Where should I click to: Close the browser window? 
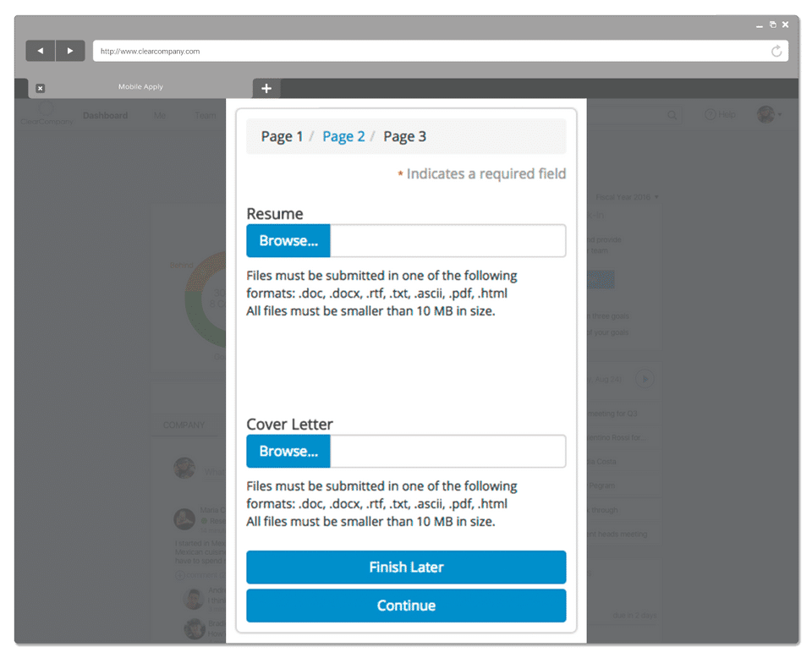point(786,25)
